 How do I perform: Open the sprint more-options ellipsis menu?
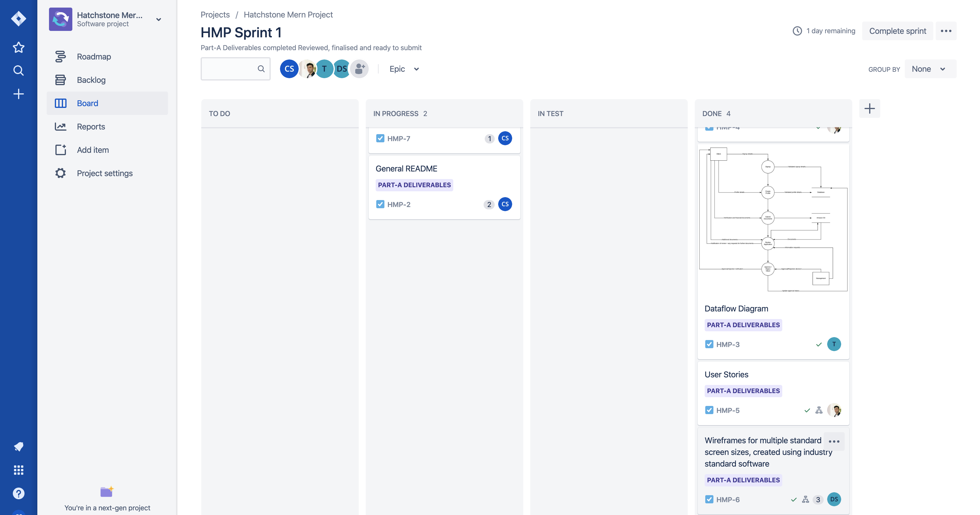(946, 31)
